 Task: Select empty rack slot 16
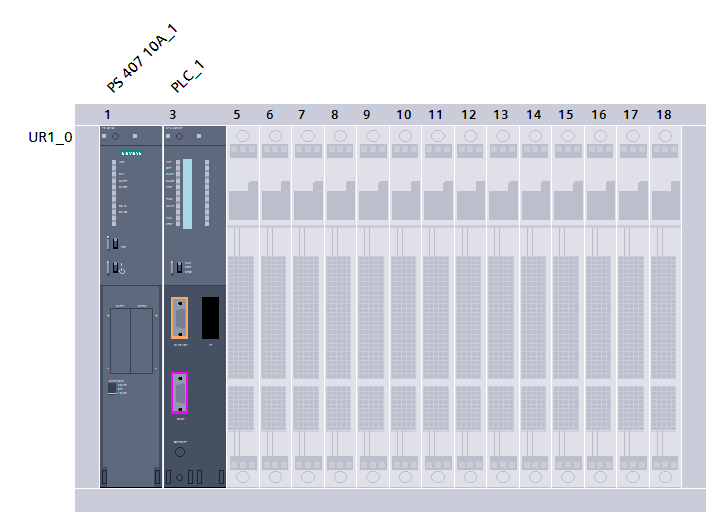[x=600, y=307]
